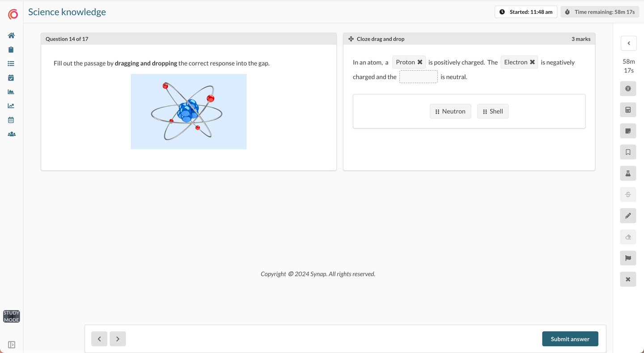The width and height of the screenshot is (644, 353).
Task: Click the Time remaining timer
Action: click(x=600, y=12)
